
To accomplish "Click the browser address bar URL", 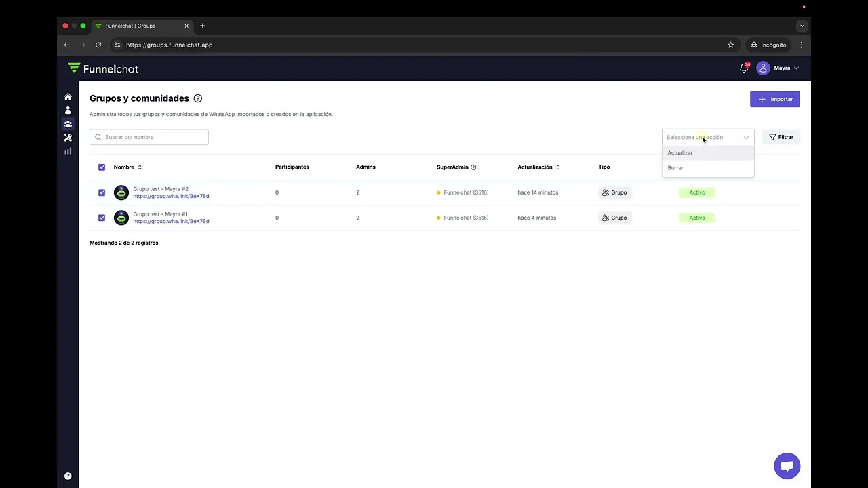I will (169, 45).
